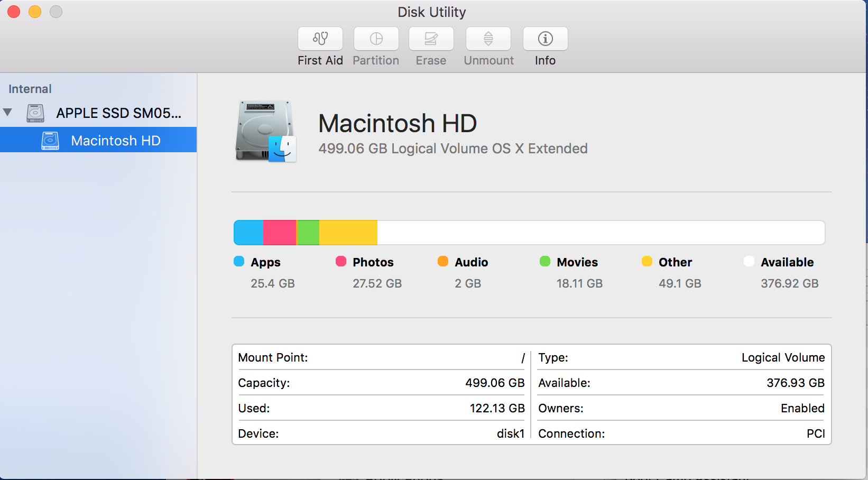Screen dimensions: 868x480
Task: Click the Available legend label
Action: pos(788,262)
